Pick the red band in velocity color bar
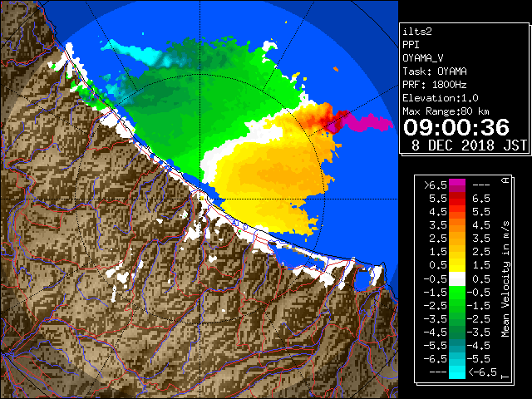The width and height of the screenshot is (532, 399). click(x=457, y=202)
